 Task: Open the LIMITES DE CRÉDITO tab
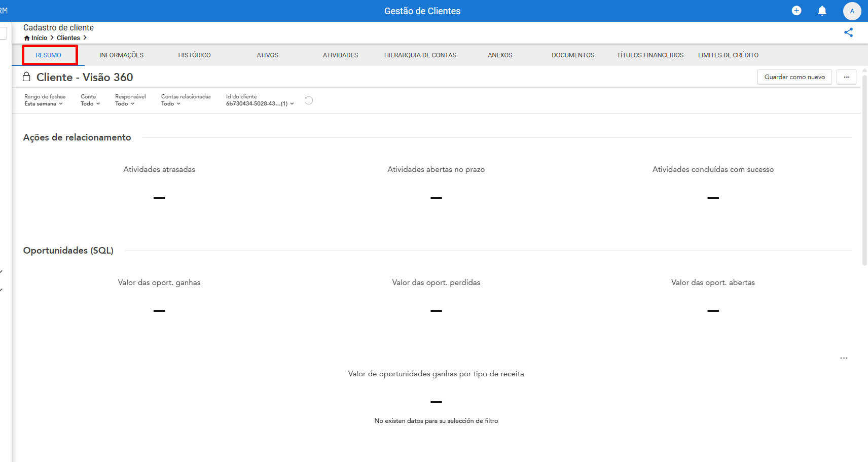pyautogui.click(x=728, y=55)
